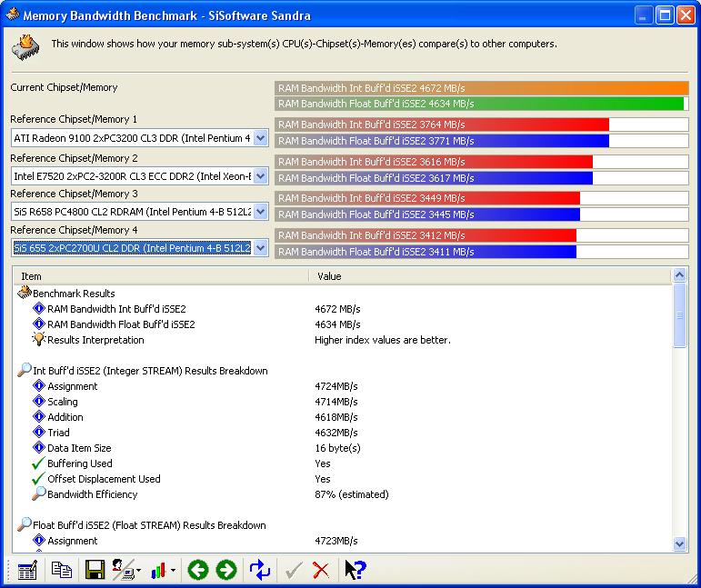
Task: Click the Triad value 4632MB/s
Action: [336, 433]
